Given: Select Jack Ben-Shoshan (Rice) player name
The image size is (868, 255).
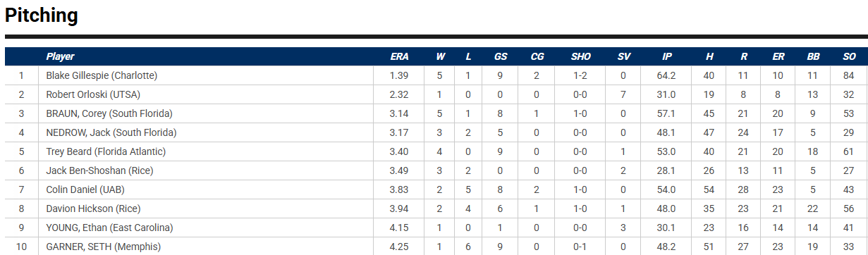Looking at the screenshot, I should [99, 170].
